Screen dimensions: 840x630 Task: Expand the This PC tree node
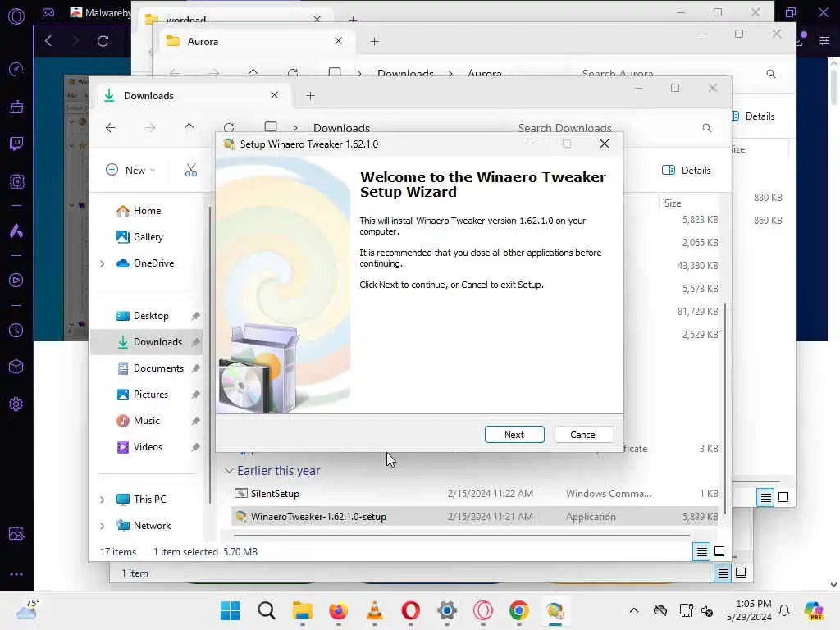click(103, 500)
